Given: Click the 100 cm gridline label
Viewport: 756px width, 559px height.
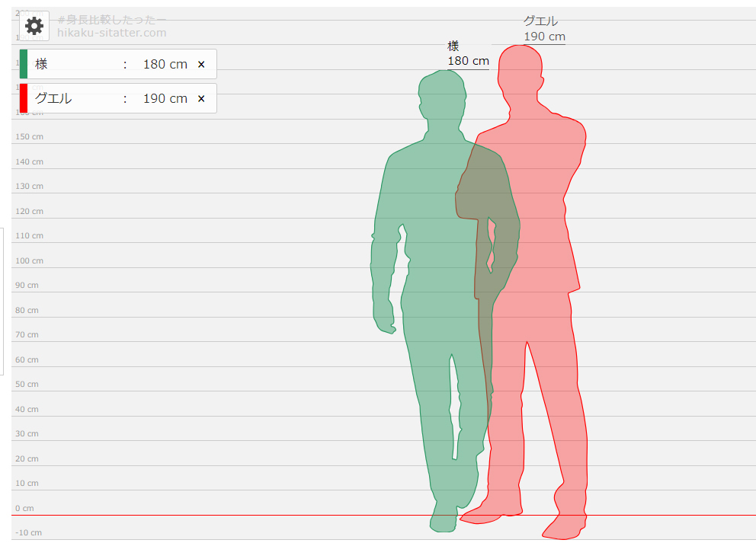Looking at the screenshot, I should coord(29,260).
